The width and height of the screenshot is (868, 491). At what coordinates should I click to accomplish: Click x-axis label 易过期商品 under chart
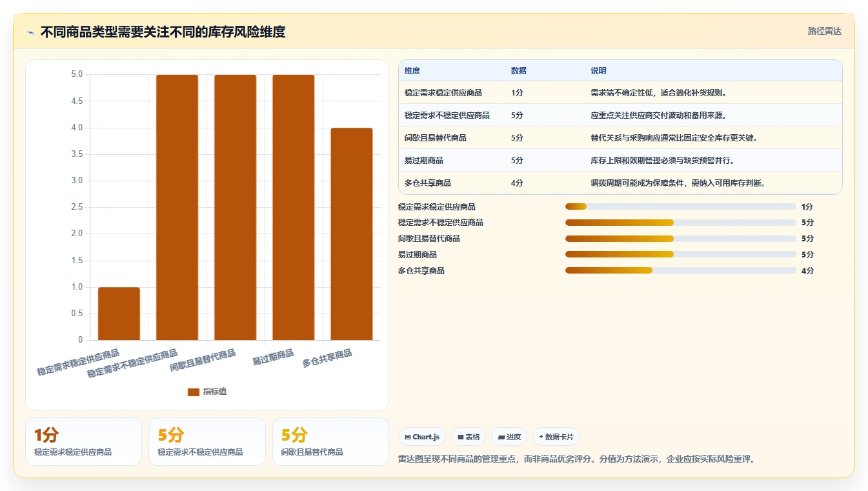273,357
